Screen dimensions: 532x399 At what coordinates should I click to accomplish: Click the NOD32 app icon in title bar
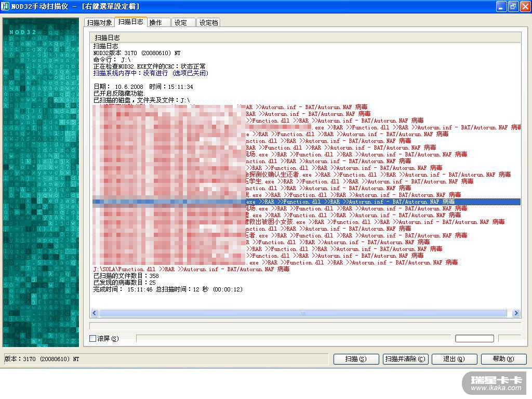[x=5, y=6]
